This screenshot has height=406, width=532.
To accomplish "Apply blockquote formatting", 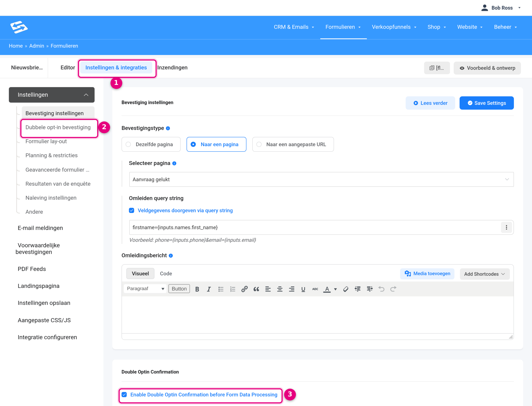I will pyautogui.click(x=256, y=289).
